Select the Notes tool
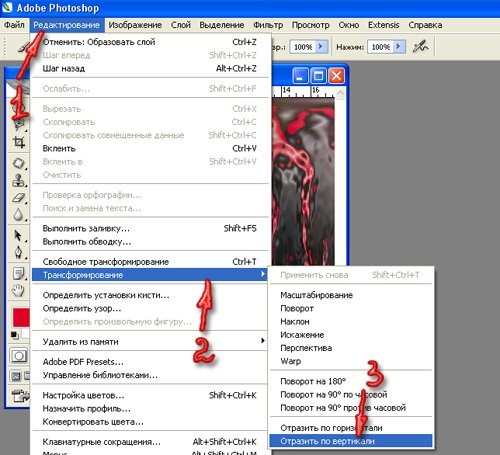The width and height of the screenshot is (500, 455). pyautogui.click(x=19, y=273)
